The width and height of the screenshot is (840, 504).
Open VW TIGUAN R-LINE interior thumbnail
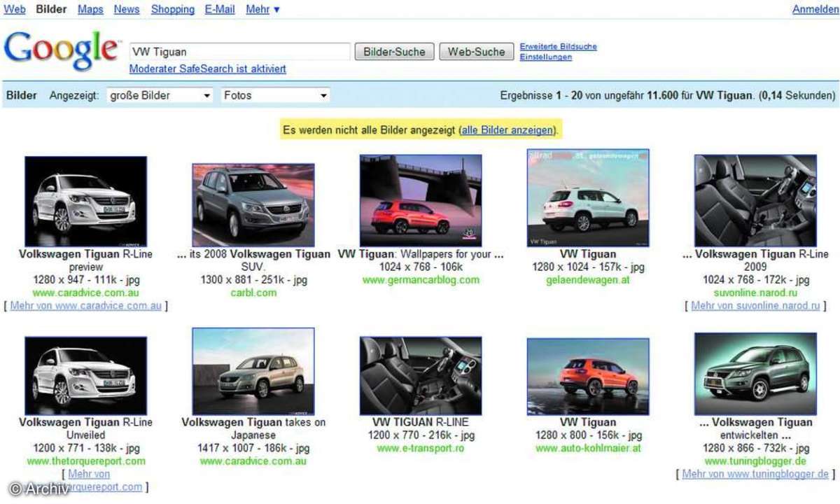click(x=421, y=375)
